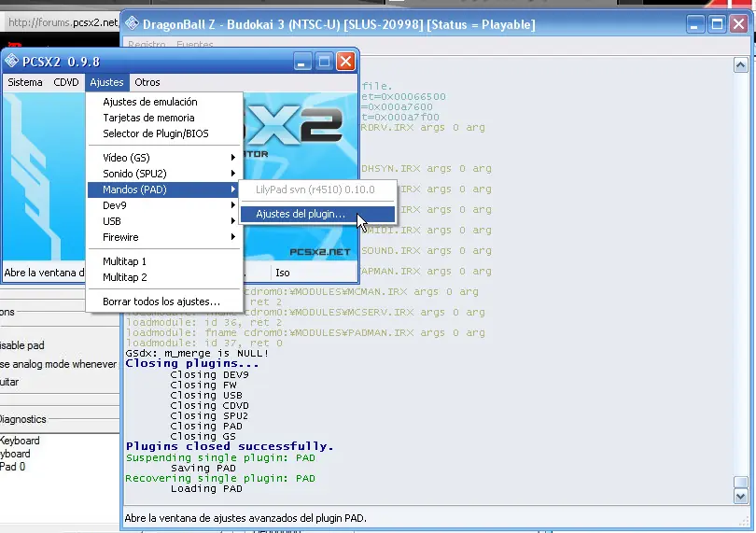756x533 pixels.
Task: Minimize the PCSX2 0.9.8 window
Action: click(x=301, y=62)
